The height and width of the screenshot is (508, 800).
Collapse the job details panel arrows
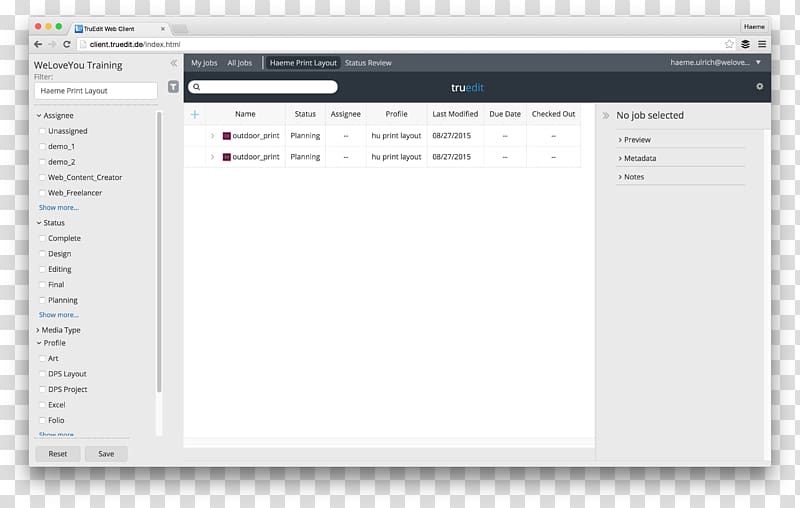[x=606, y=115]
